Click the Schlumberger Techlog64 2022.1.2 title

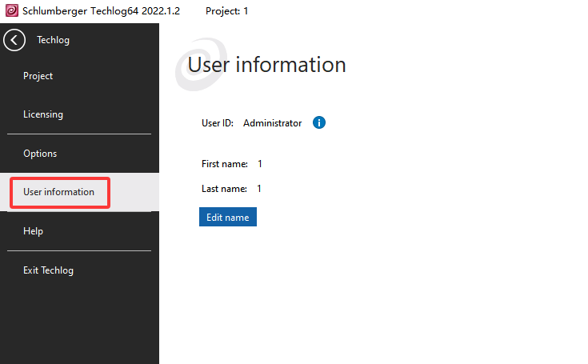click(102, 11)
